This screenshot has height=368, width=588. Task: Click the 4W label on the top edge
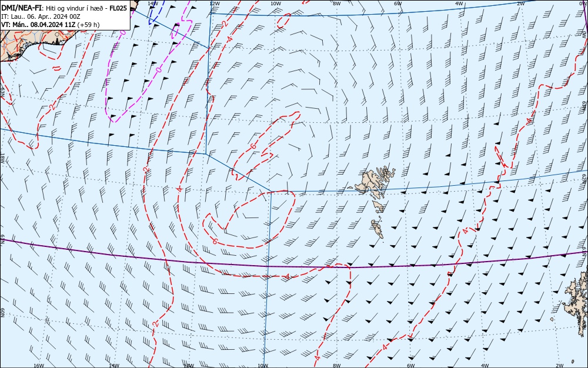tap(459, 3)
